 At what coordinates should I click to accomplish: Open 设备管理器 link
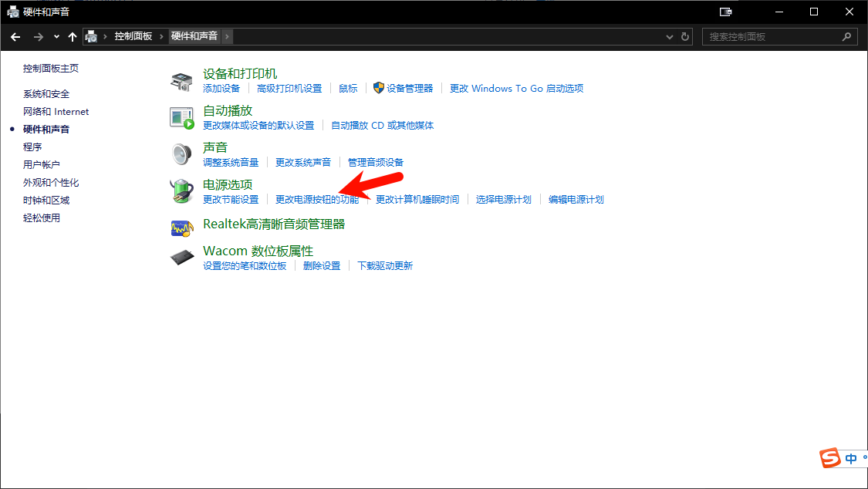[x=410, y=89]
